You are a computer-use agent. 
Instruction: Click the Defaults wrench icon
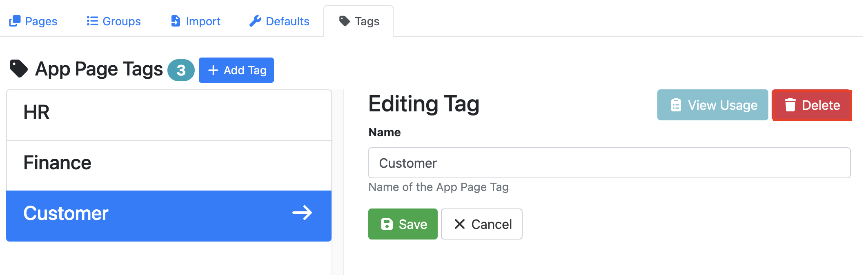255,21
